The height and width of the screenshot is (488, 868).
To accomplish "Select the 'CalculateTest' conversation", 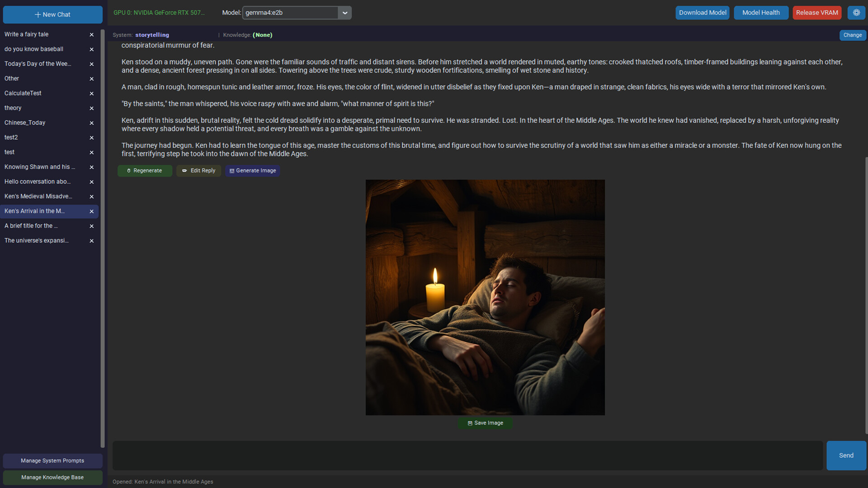I will click(x=23, y=93).
